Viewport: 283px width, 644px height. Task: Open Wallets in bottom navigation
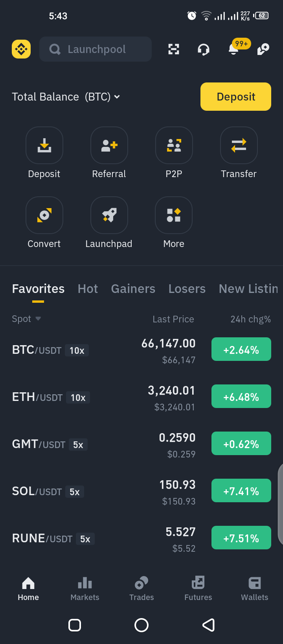[255, 589]
